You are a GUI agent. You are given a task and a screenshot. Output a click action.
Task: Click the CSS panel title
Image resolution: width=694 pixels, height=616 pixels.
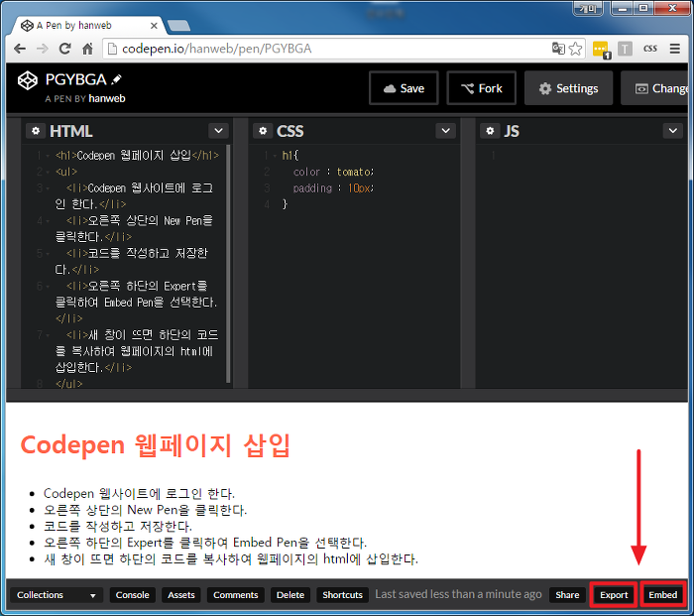tap(289, 131)
